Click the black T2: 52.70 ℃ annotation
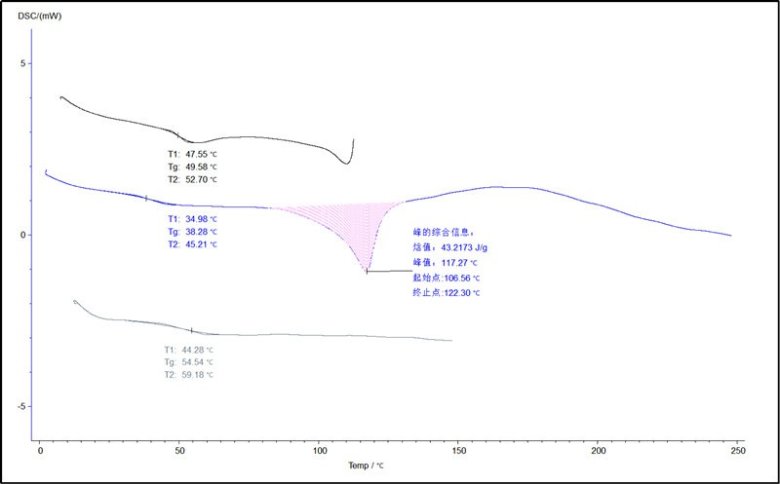This screenshot has width=780, height=484. [x=192, y=180]
